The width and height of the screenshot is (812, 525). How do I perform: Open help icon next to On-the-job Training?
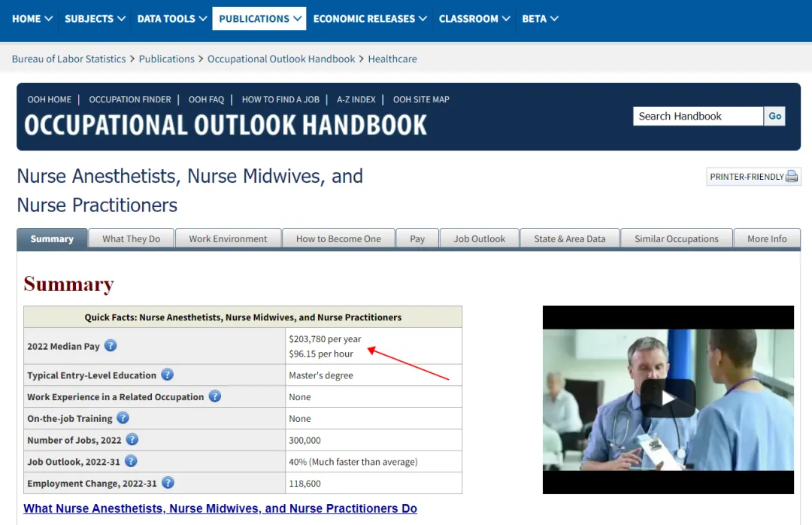pyautogui.click(x=123, y=418)
